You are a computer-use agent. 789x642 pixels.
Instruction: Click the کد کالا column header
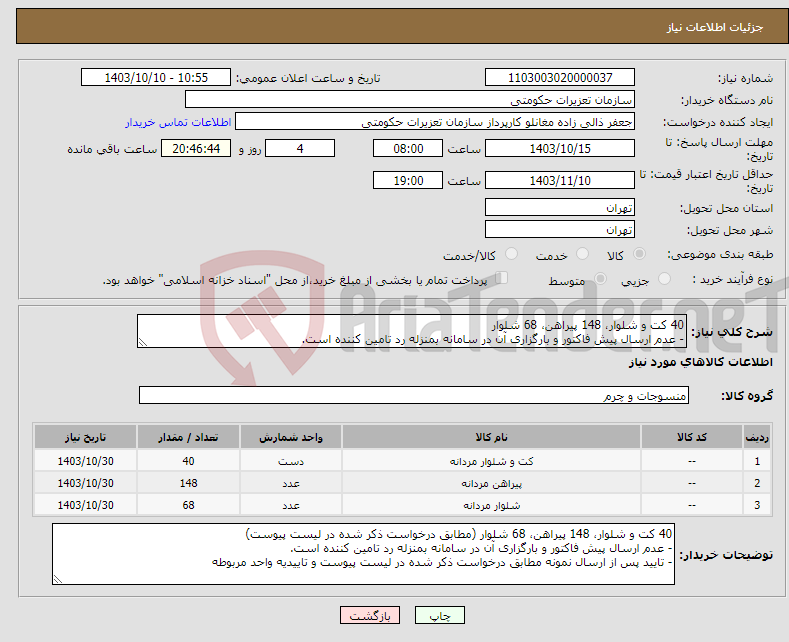(692, 437)
